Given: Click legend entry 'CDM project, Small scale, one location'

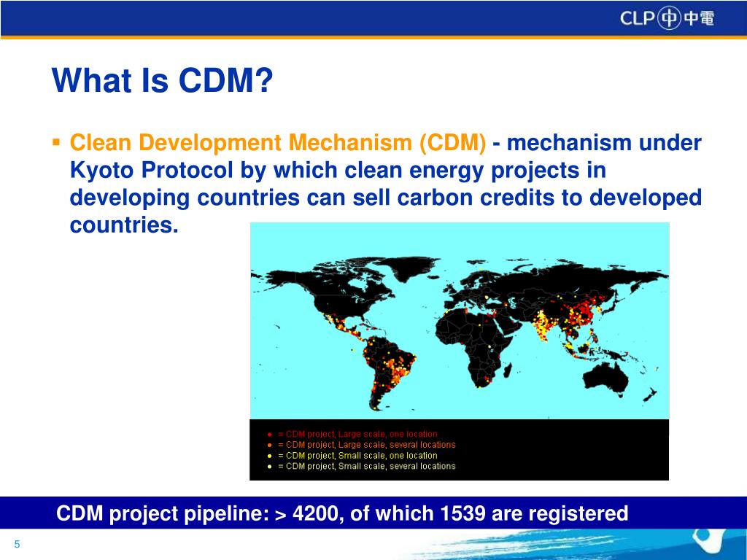Looking at the screenshot, I should [x=357, y=455].
